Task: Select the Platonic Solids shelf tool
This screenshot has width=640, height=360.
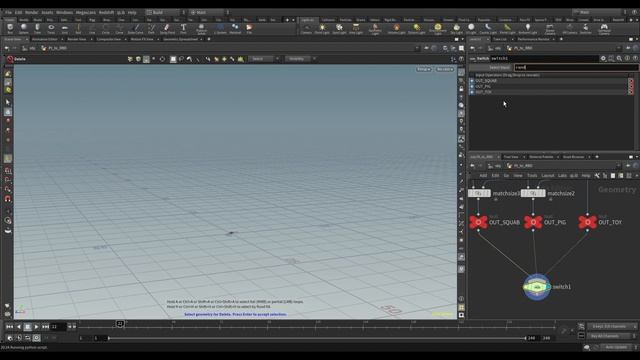Action: tap(201, 29)
